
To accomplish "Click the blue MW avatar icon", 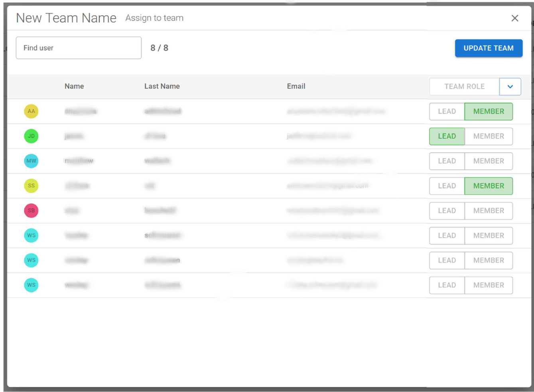I will [31, 161].
